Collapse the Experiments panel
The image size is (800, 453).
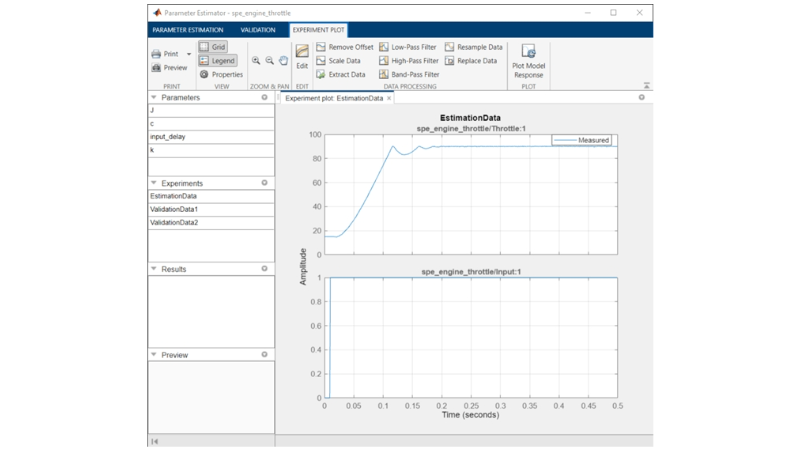[154, 183]
